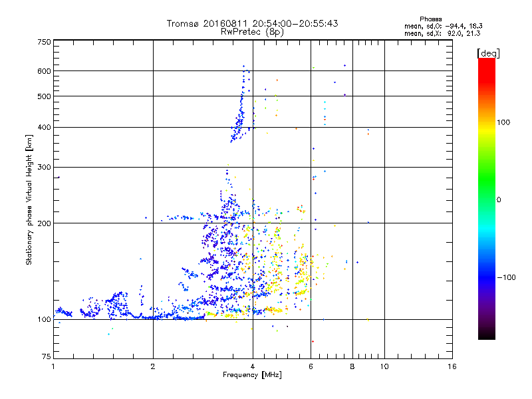The image size is (532, 399).
Task: Click the 'Phases' header text
Action: 430,19
